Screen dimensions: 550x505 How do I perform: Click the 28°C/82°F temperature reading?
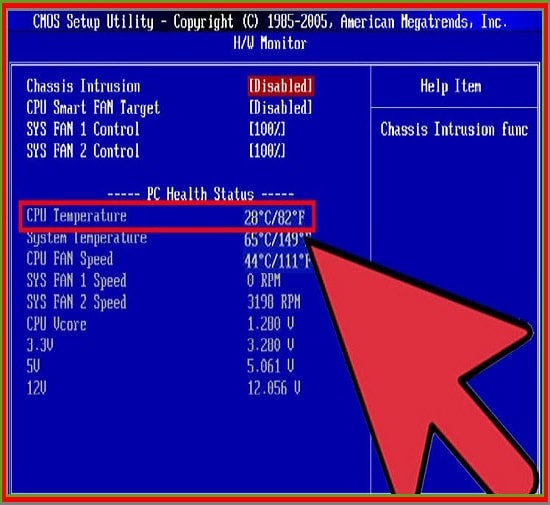(x=275, y=218)
